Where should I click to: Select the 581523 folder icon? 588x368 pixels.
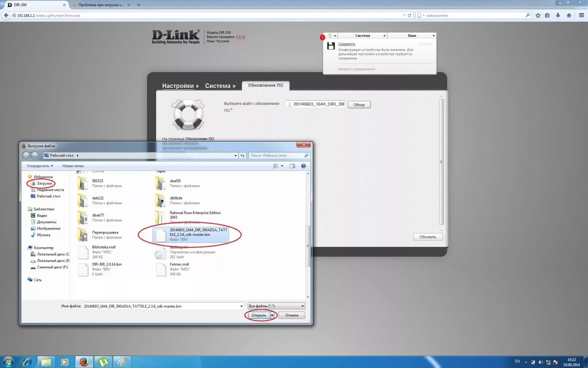point(83,183)
